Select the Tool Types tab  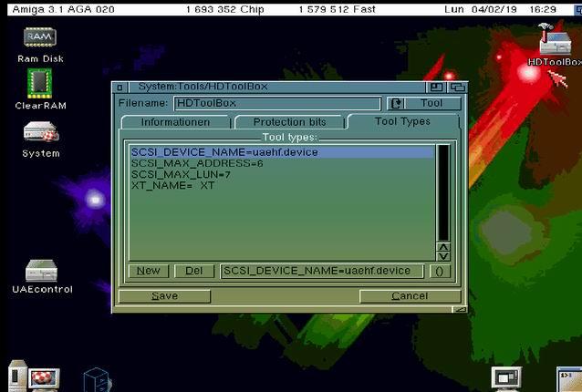click(x=402, y=121)
